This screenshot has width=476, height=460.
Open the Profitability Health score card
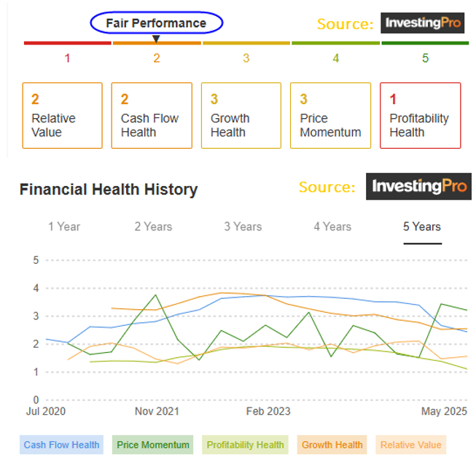421,115
